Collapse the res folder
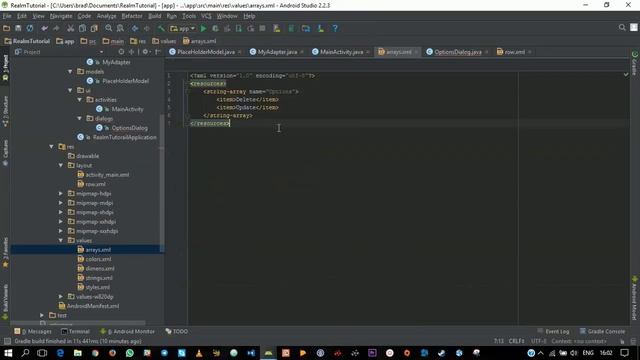The image size is (640, 360). pyautogui.click(x=51, y=147)
